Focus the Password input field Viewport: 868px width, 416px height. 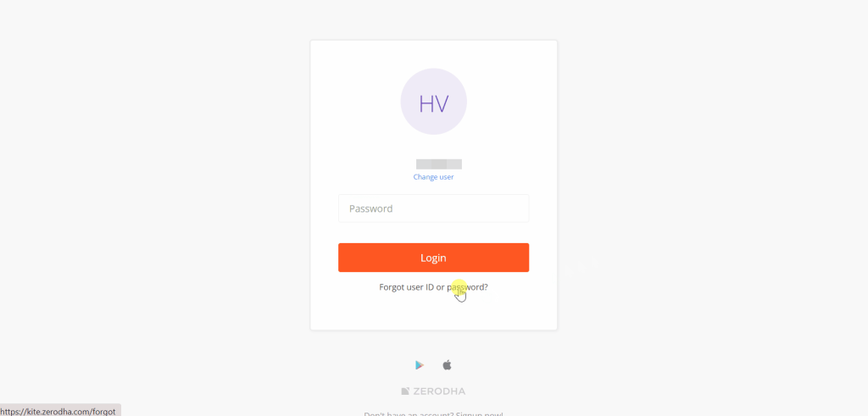coord(433,208)
